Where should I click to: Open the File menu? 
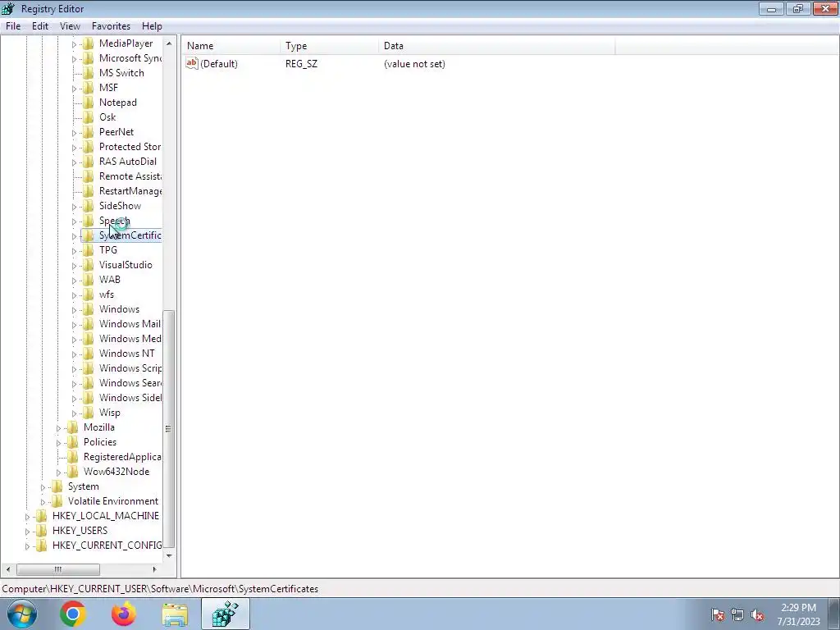[x=13, y=25]
